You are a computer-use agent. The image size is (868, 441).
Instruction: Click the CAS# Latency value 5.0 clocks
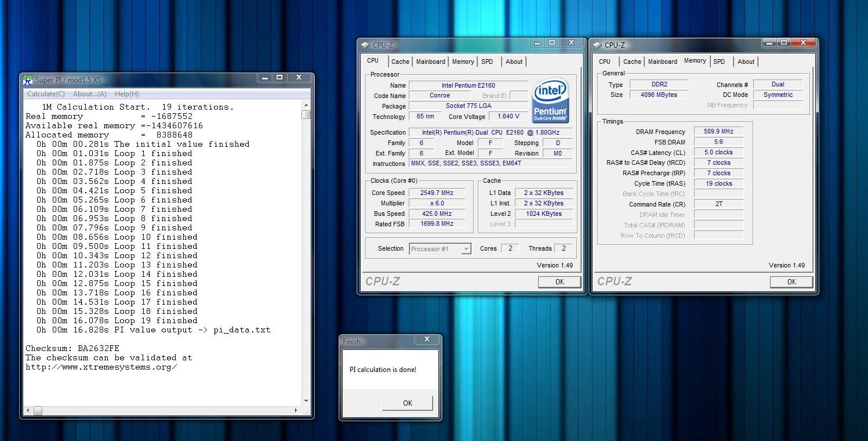click(718, 153)
